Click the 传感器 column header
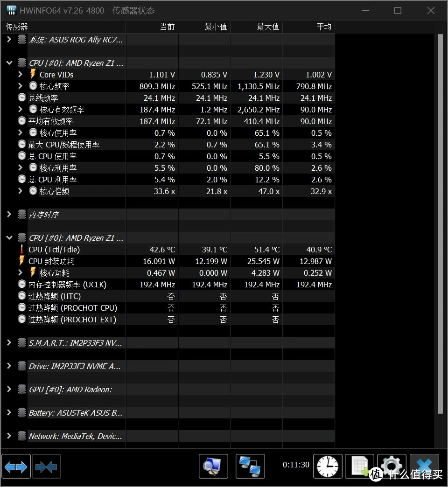Image resolution: width=448 pixels, height=487 pixels. click(63, 27)
